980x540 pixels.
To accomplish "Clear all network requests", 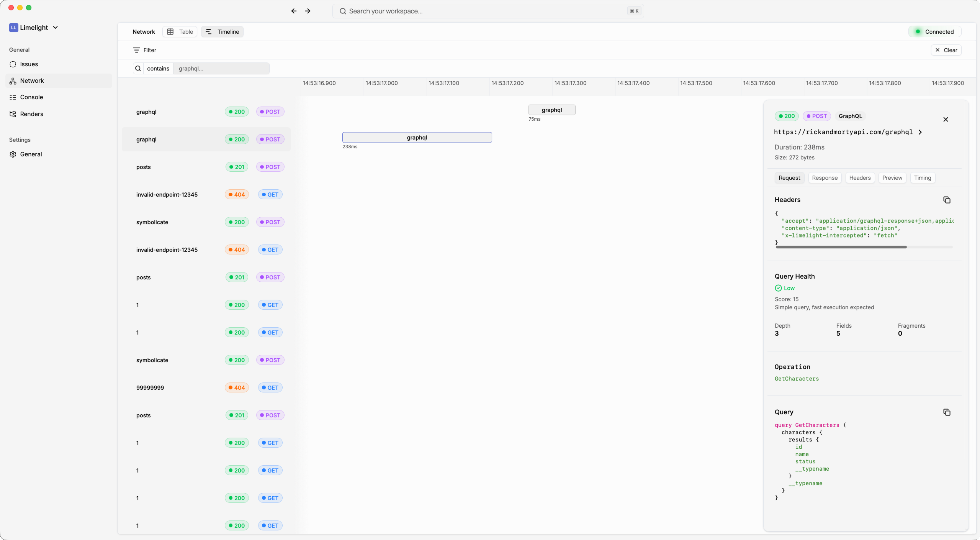I will point(946,50).
